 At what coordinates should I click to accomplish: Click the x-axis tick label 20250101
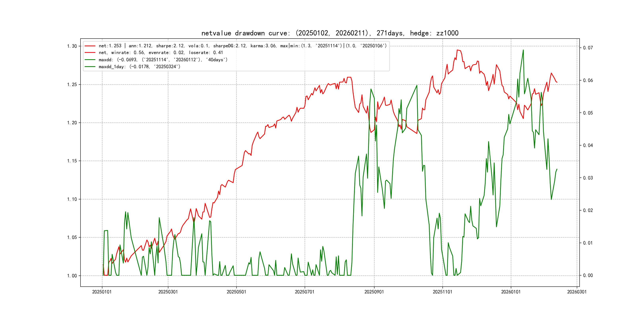(x=102, y=292)
